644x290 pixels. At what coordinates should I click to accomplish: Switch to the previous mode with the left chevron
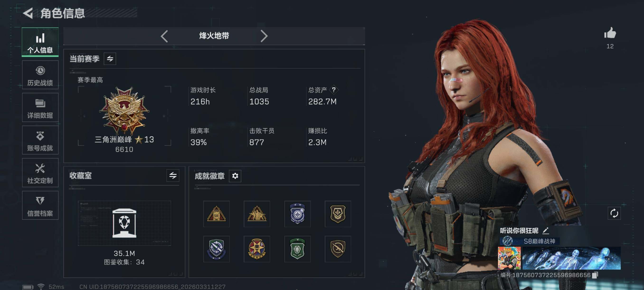click(164, 36)
